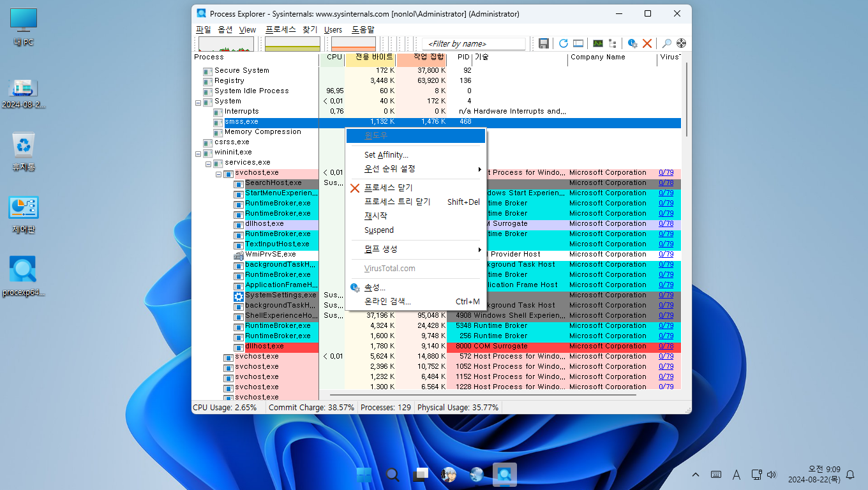Viewport: 868px width, 490px height.
Task: Collapse the System tree node
Action: [198, 102]
